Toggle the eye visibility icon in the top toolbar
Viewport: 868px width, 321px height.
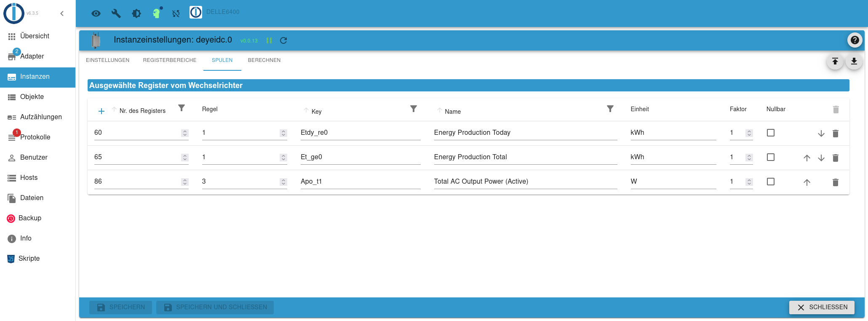pos(96,13)
